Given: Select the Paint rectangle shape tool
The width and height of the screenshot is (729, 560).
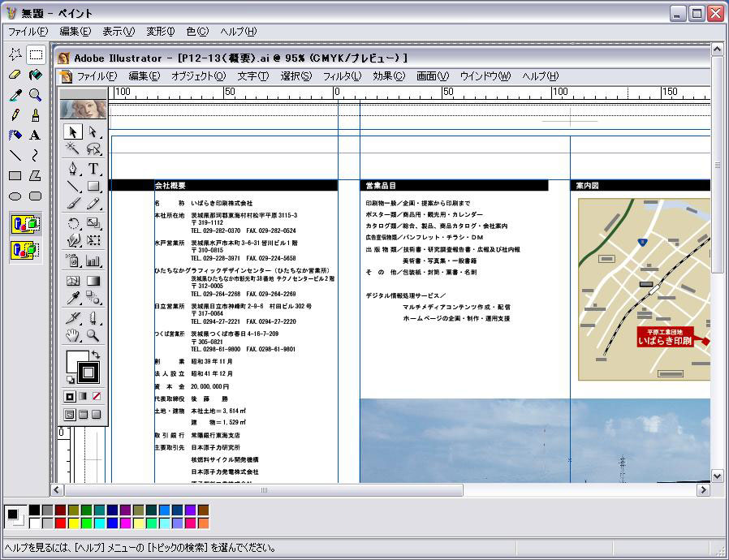Looking at the screenshot, I should click(15, 175).
